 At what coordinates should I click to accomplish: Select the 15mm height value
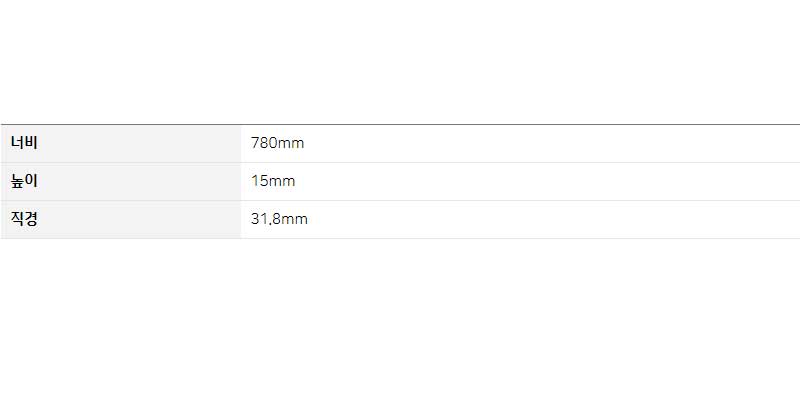pyautogui.click(x=273, y=181)
